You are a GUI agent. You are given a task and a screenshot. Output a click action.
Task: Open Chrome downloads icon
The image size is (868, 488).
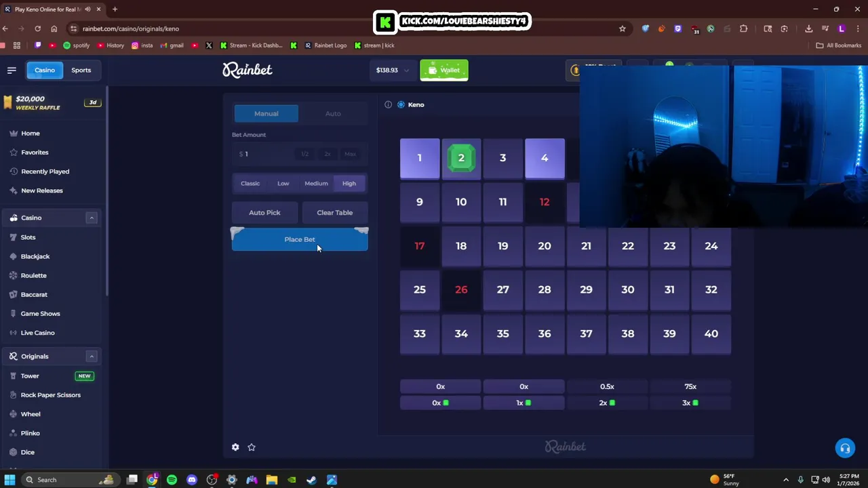pos(808,28)
